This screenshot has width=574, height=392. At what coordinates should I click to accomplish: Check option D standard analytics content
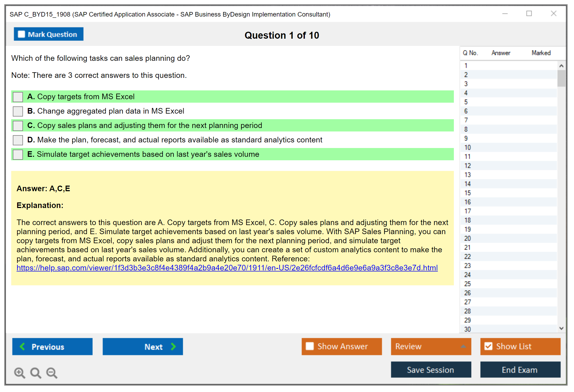tap(18, 140)
